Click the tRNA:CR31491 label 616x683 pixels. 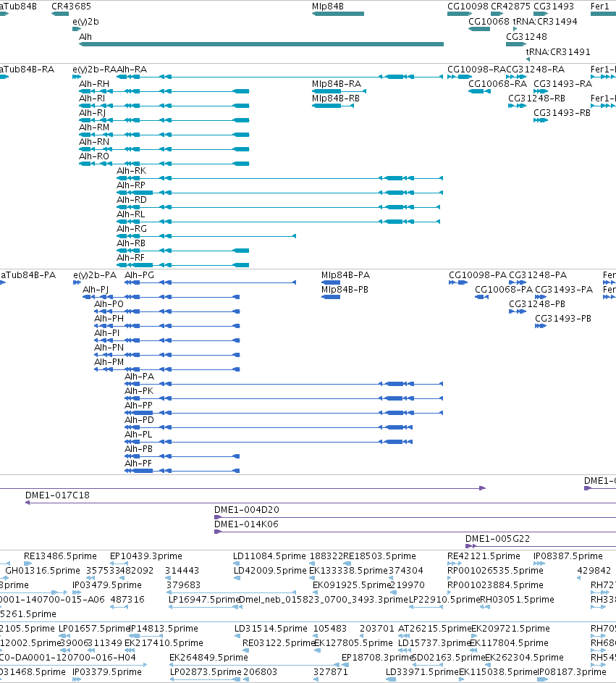click(558, 52)
